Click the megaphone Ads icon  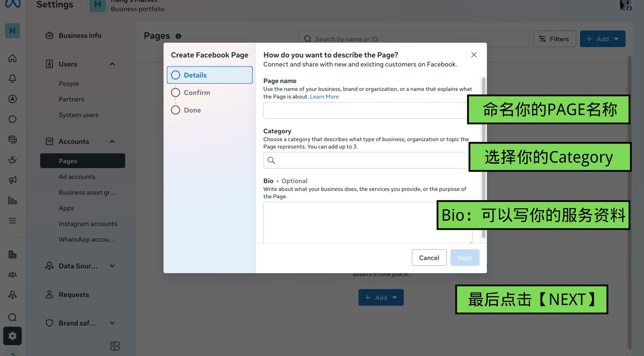(12, 180)
